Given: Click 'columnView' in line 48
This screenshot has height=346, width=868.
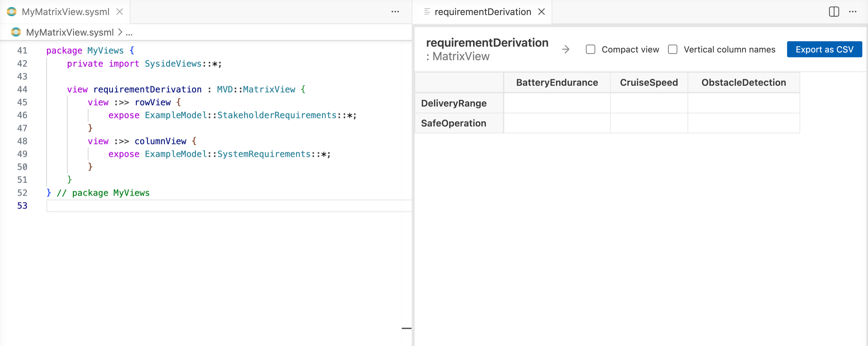Looking at the screenshot, I should point(160,141).
